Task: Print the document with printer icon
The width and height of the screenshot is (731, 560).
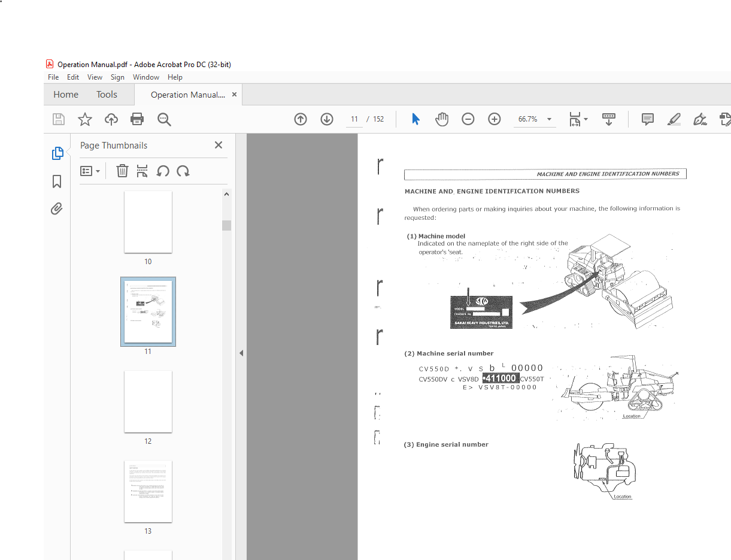Action: pos(137,119)
